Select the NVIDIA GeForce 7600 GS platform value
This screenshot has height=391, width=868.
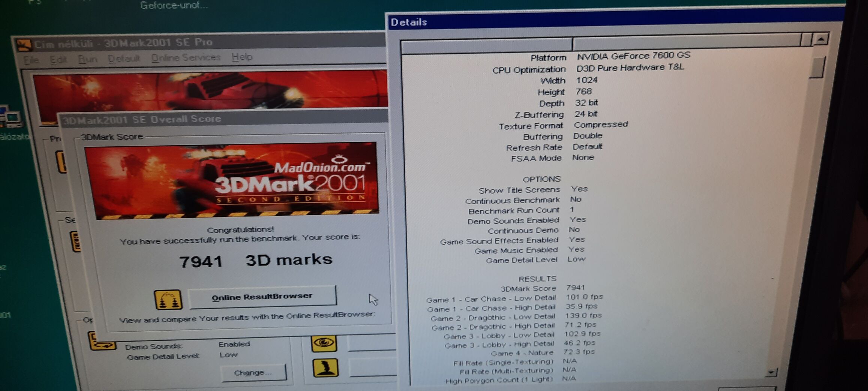633,56
